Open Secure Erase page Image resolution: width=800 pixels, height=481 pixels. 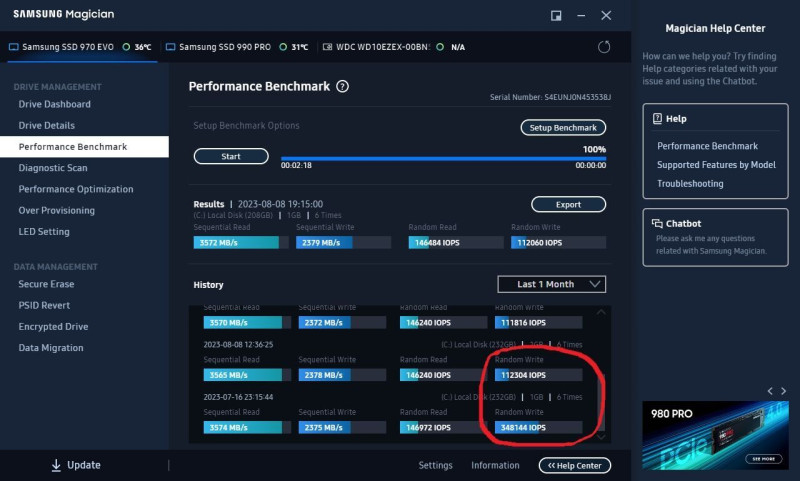[x=46, y=284]
